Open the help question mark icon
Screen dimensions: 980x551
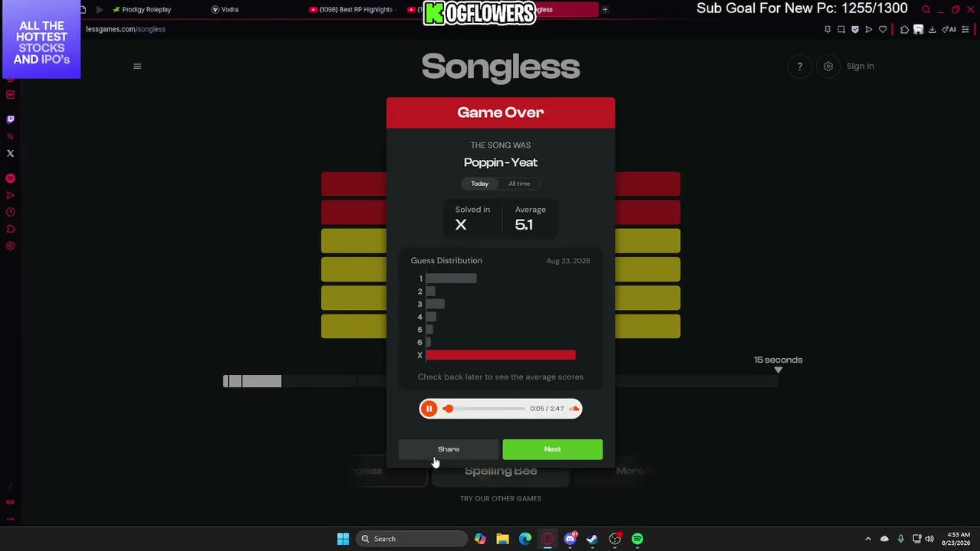coord(799,67)
